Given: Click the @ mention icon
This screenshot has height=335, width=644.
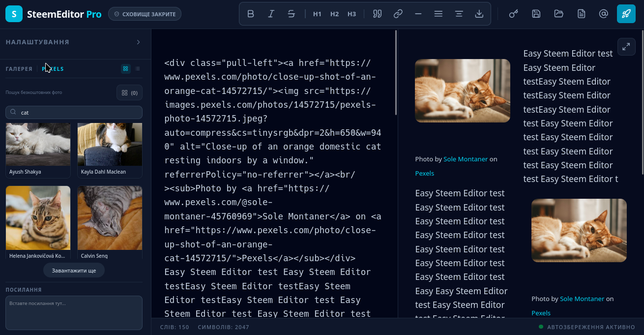Looking at the screenshot, I should coord(604,14).
